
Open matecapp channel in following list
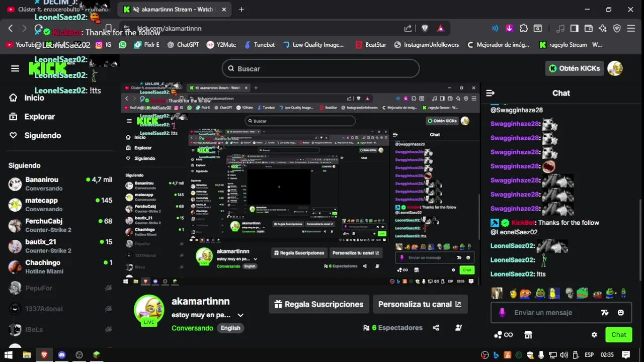click(x=60, y=204)
